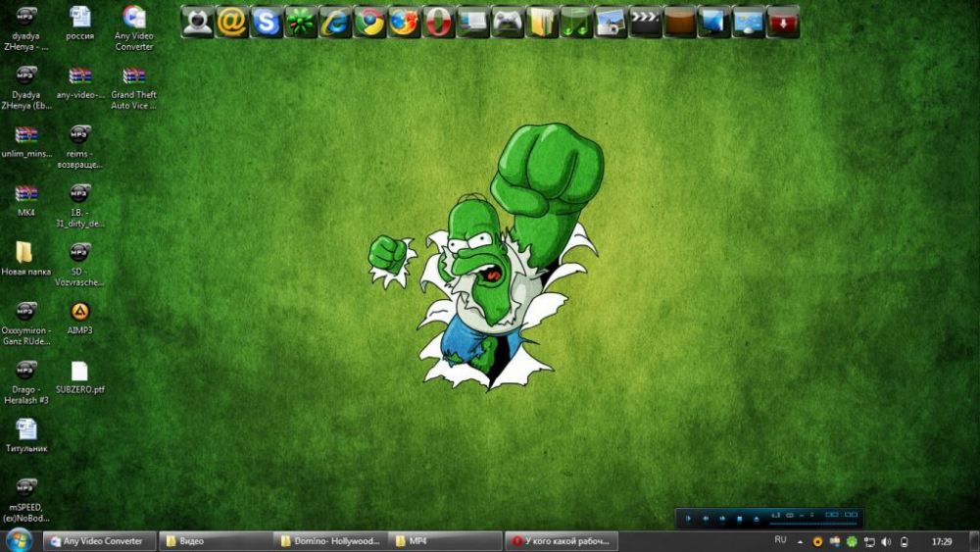Switch to Dom!no- Hollywood taskbar window

330,541
